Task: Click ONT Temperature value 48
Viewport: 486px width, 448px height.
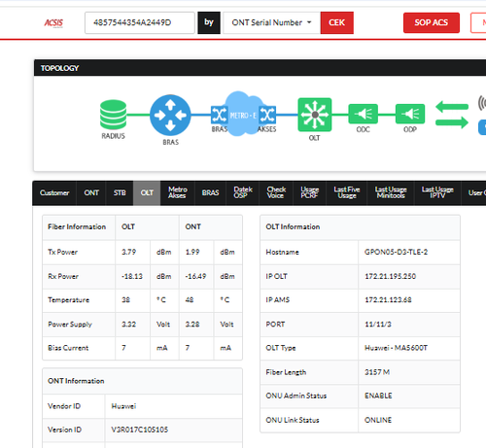Action: 190,300
